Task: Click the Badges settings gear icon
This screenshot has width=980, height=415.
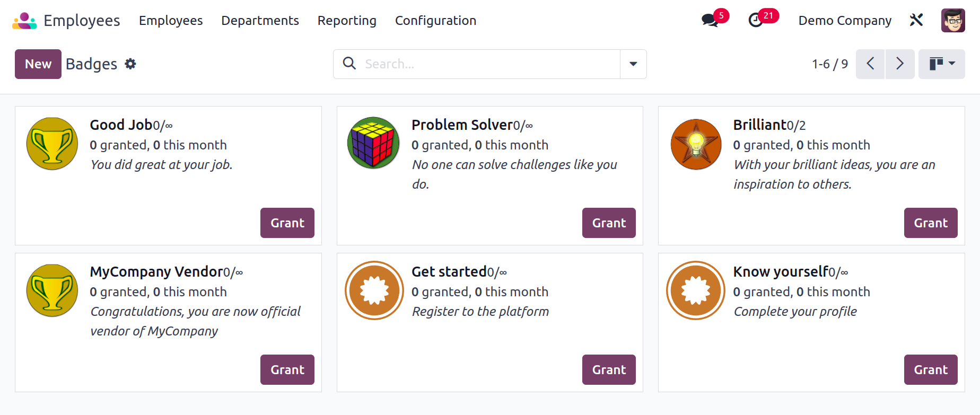Action: coord(130,64)
